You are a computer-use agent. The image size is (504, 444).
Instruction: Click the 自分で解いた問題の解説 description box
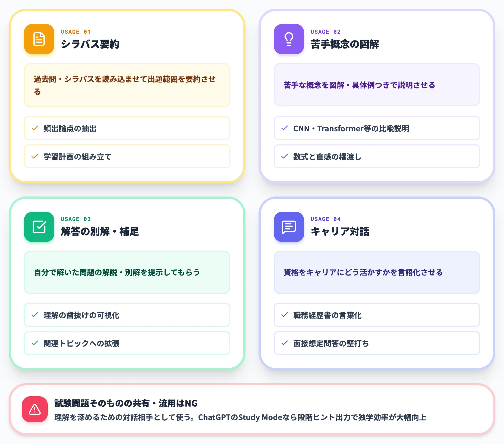(127, 272)
